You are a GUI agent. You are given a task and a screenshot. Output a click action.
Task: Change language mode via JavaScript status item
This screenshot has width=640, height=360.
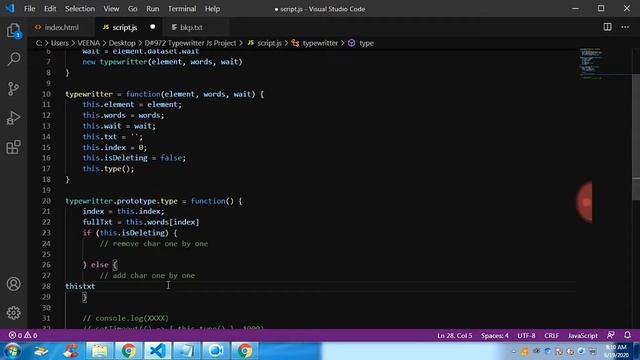tap(582, 336)
